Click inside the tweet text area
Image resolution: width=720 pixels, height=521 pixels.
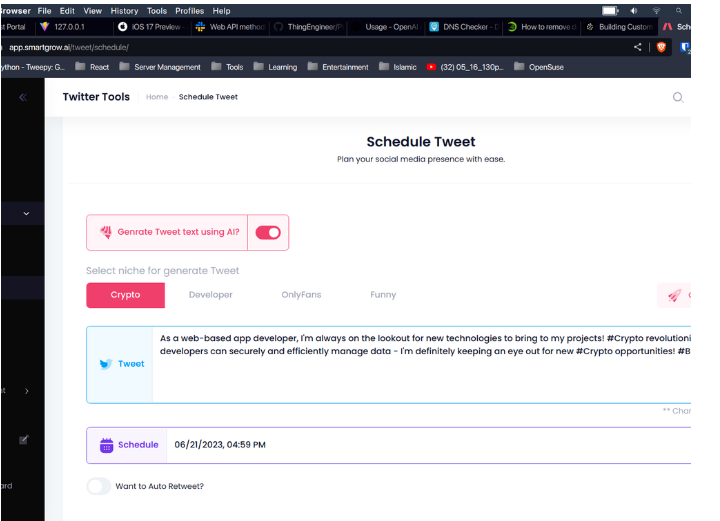422,365
